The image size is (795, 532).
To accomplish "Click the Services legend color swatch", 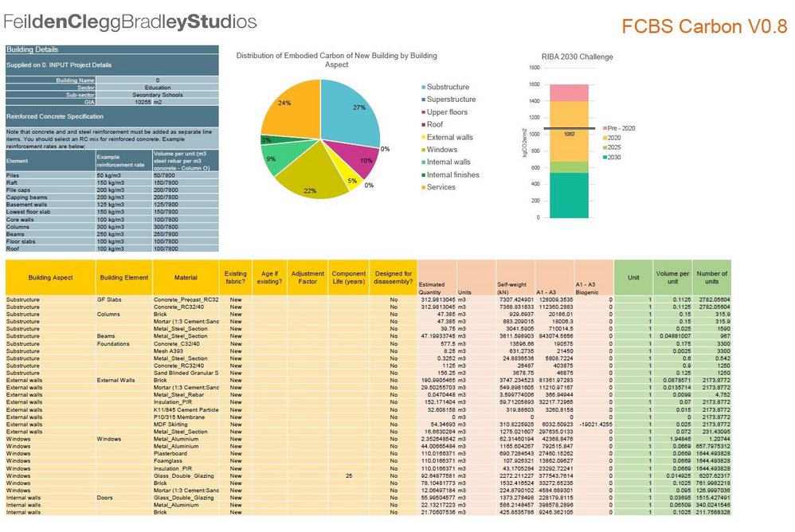I will point(423,187).
